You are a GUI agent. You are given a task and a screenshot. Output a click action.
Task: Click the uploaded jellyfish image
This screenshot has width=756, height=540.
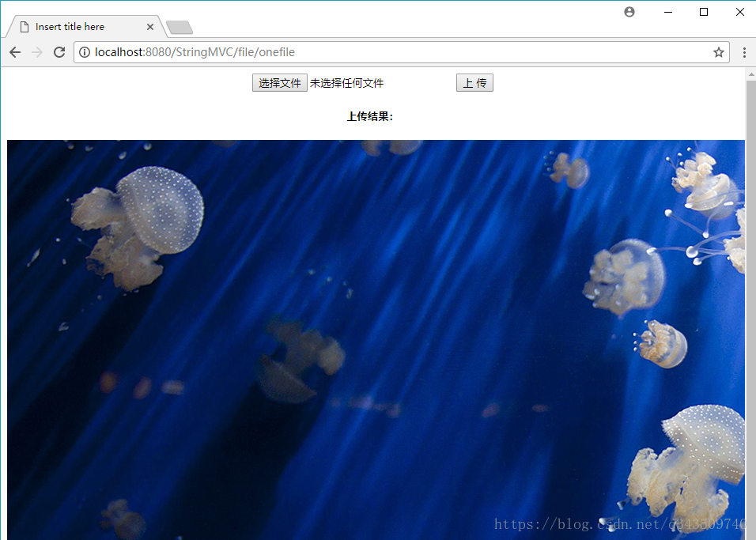[376, 340]
